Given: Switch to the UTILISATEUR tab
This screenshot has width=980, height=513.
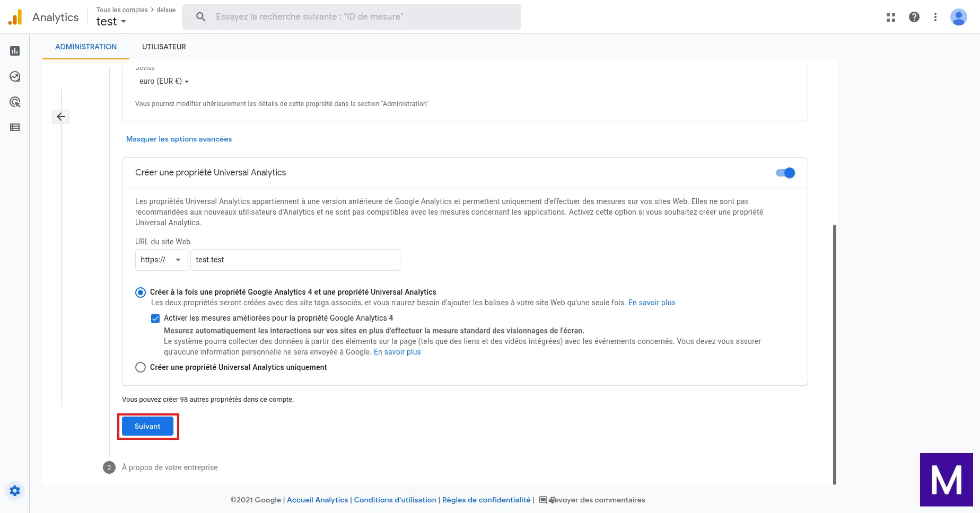Looking at the screenshot, I should pyautogui.click(x=164, y=47).
